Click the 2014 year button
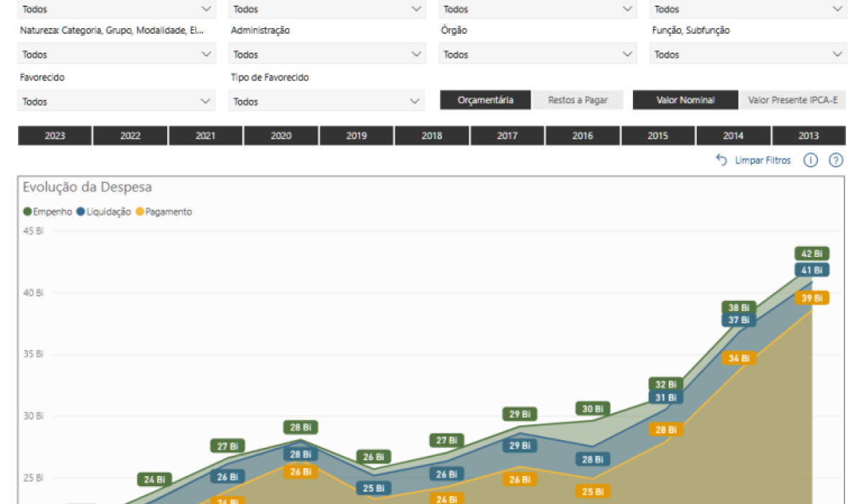Screen dimensions: 864x504 tap(733, 135)
